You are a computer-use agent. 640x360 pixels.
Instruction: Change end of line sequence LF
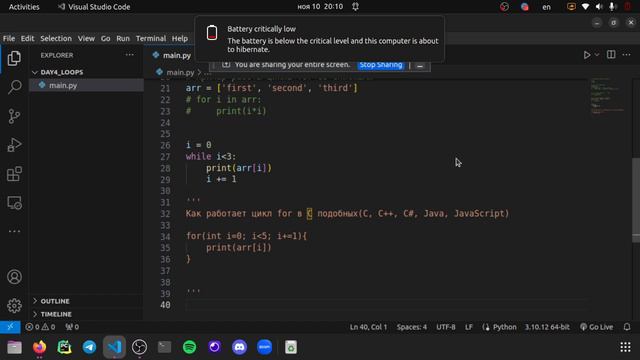[x=469, y=327]
